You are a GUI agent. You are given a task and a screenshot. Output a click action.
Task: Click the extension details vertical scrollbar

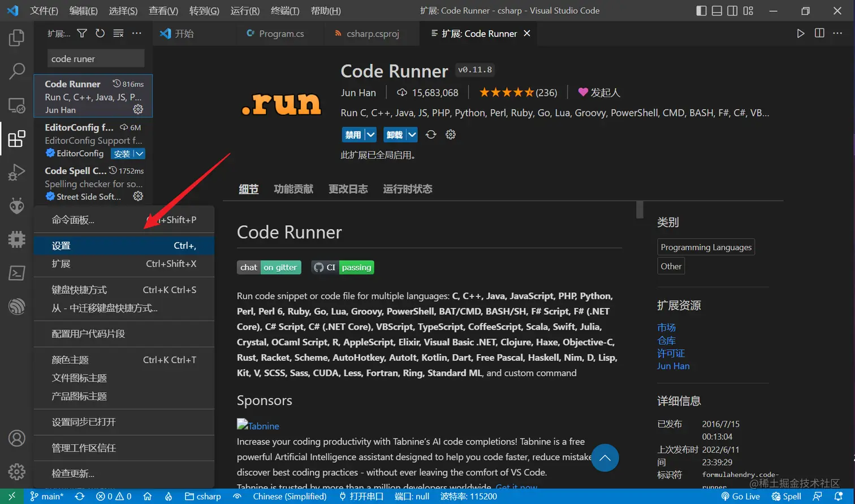640,210
